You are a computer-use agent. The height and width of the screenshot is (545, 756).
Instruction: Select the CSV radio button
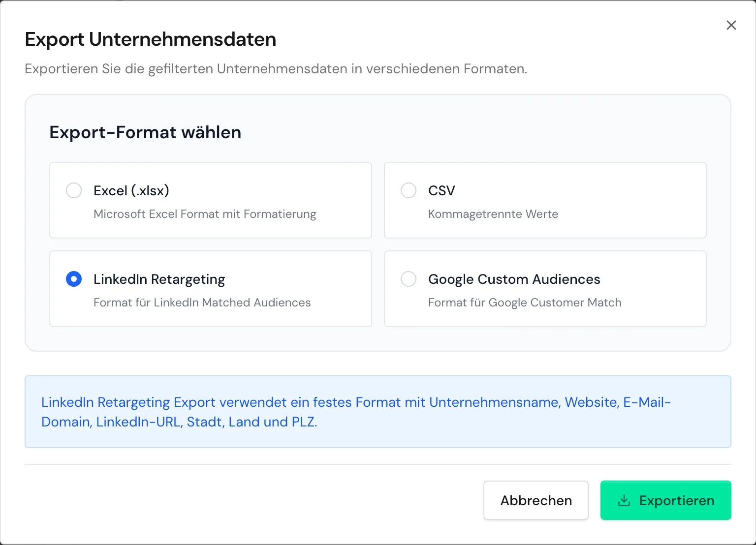409,190
